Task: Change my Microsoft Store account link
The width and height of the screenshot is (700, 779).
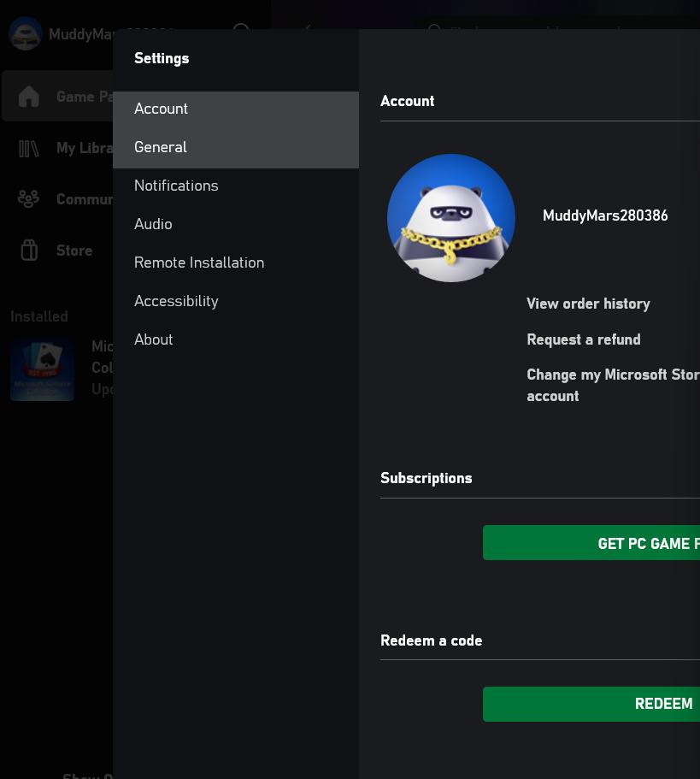Action: tap(613, 385)
